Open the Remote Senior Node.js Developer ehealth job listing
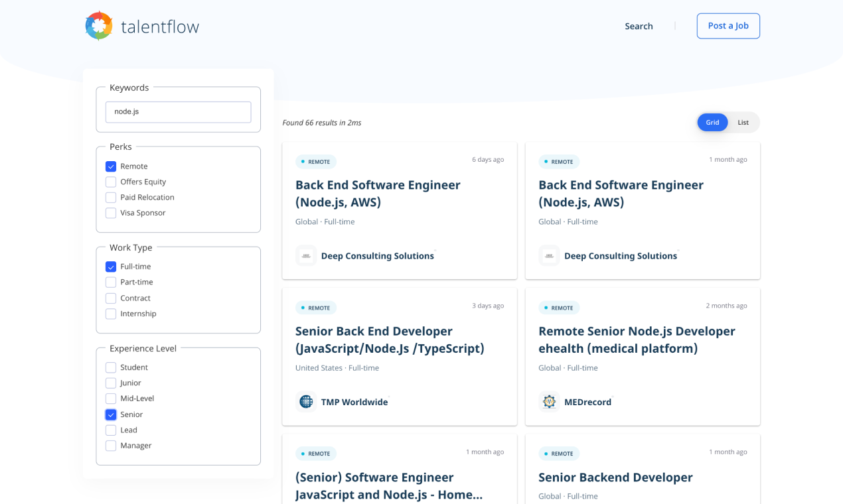 637,339
